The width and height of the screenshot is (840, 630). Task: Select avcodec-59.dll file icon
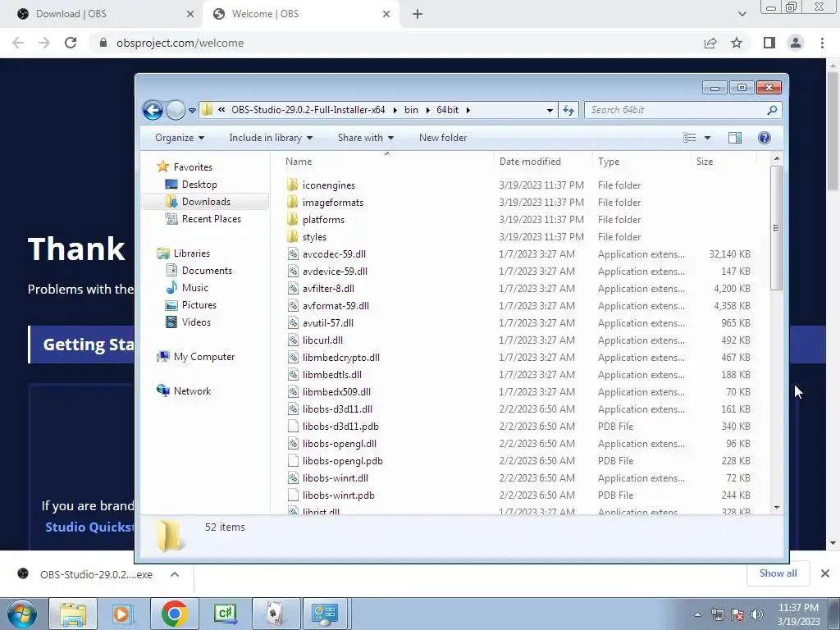coord(293,254)
